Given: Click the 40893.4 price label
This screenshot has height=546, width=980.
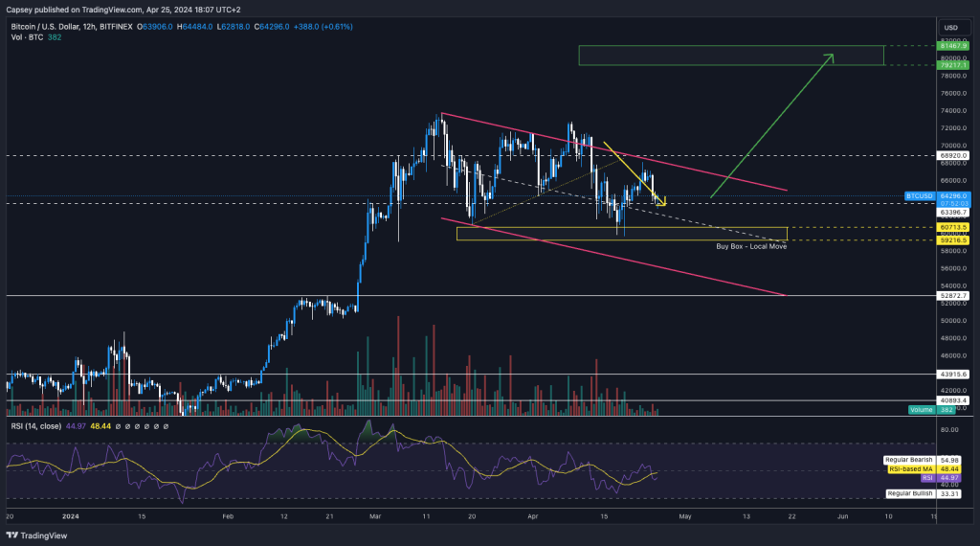Looking at the screenshot, I should [953, 400].
